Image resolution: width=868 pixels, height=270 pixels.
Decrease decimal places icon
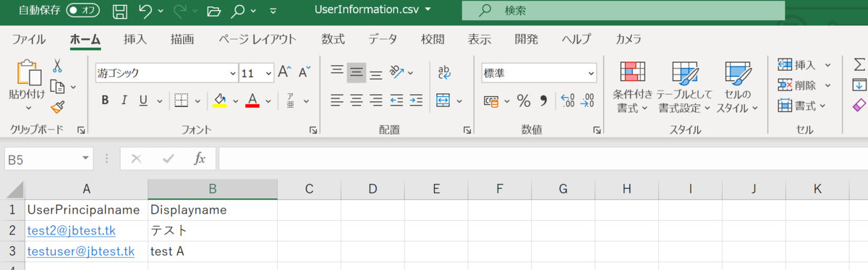pyautogui.click(x=587, y=100)
